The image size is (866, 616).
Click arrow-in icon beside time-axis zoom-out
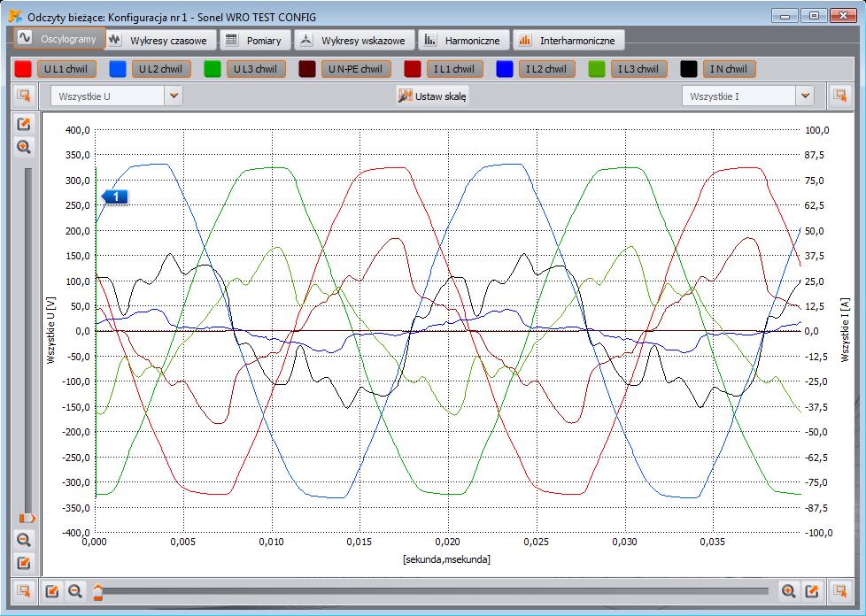pos(52,591)
